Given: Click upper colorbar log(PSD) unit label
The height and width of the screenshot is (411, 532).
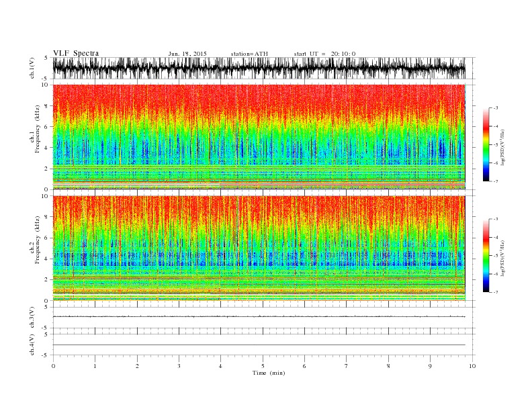Looking at the screenshot, I should click(503, 147).
